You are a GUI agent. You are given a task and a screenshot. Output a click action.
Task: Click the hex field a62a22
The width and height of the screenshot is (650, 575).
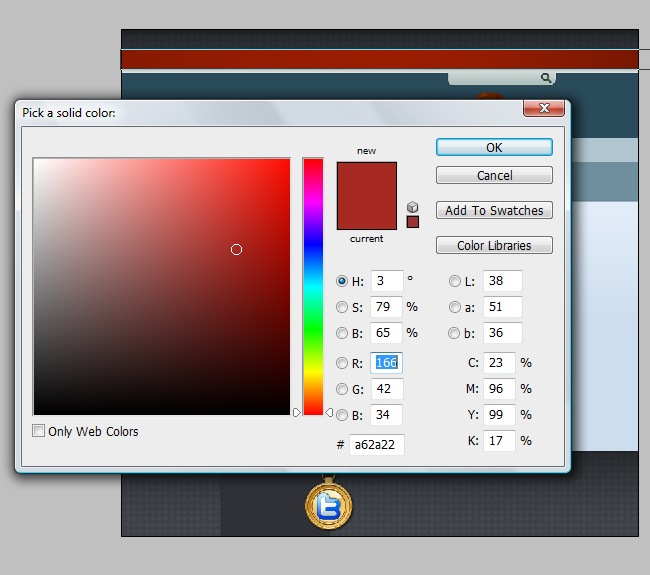point(377,445)
